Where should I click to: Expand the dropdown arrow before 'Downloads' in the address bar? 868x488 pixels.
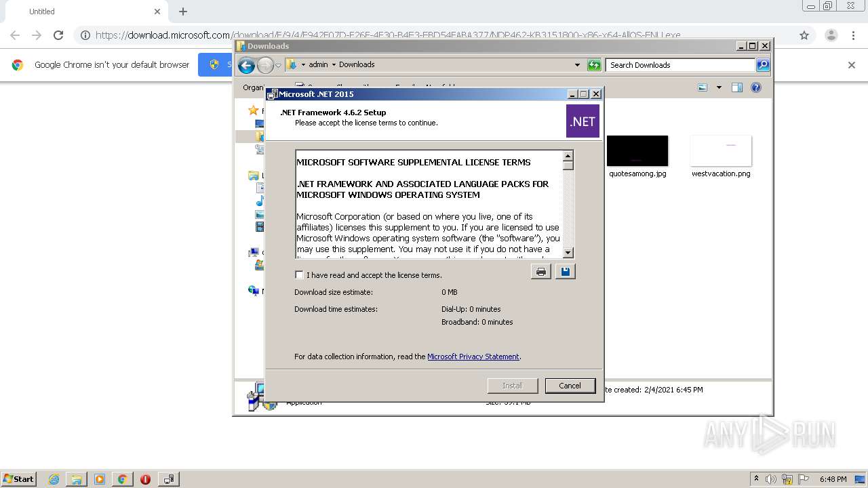tap(334, 65)
